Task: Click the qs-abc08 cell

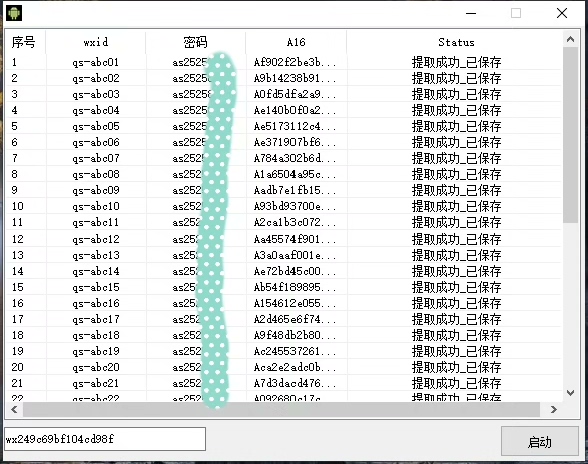Action: coord(96,174)
